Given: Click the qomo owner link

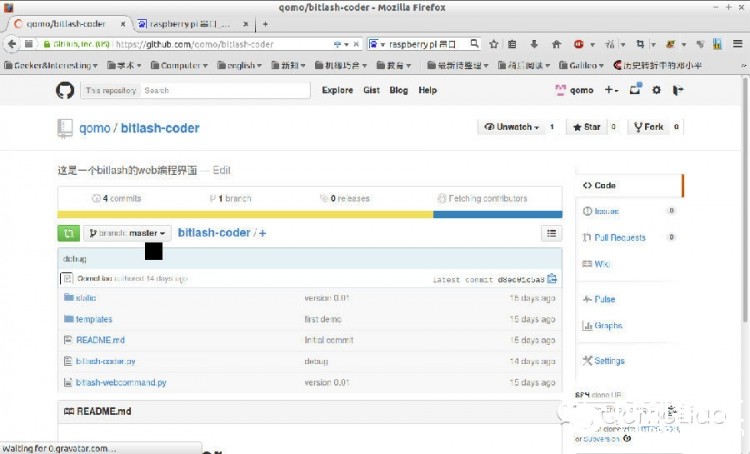Looking at the screenshot, I should point(95,128).
